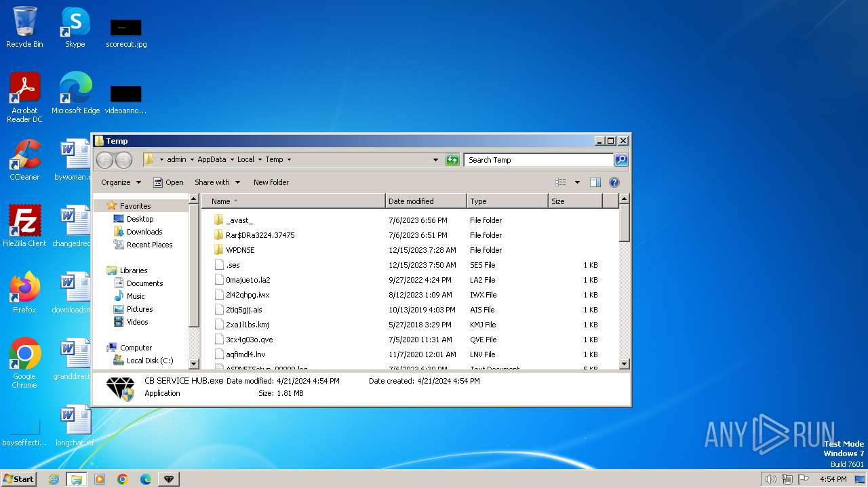Click the Open toolbar button
Viewport: 868px width, 488px height.
click(x=169, y=182)
